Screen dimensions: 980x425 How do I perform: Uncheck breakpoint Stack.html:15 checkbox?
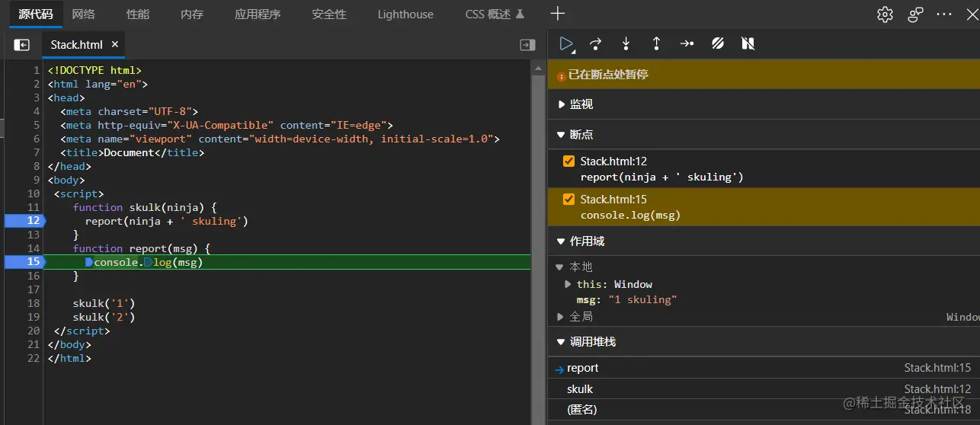coord(568,199)
